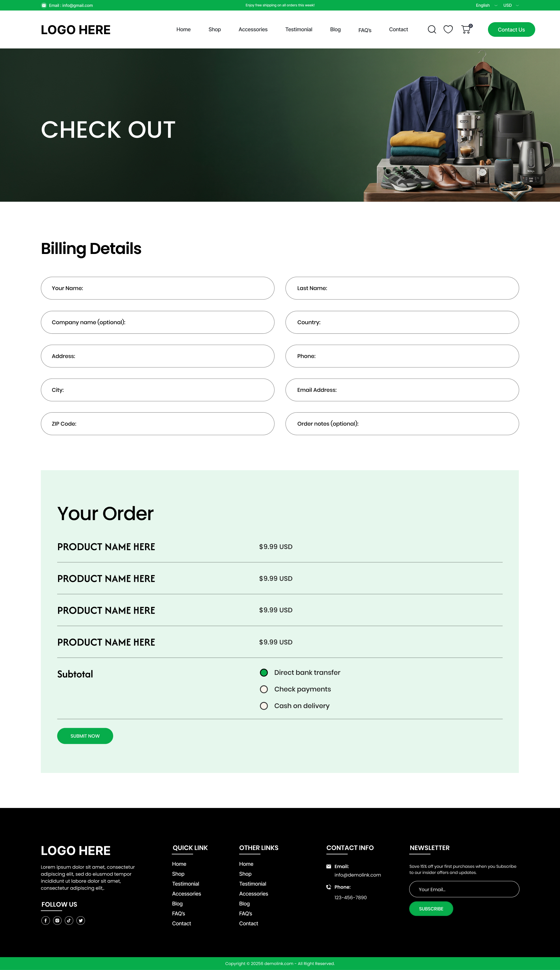Select Cash on delivery radio button
This screenshot has height=970, width=560.
pyautogui.click(x=264, y=706)
